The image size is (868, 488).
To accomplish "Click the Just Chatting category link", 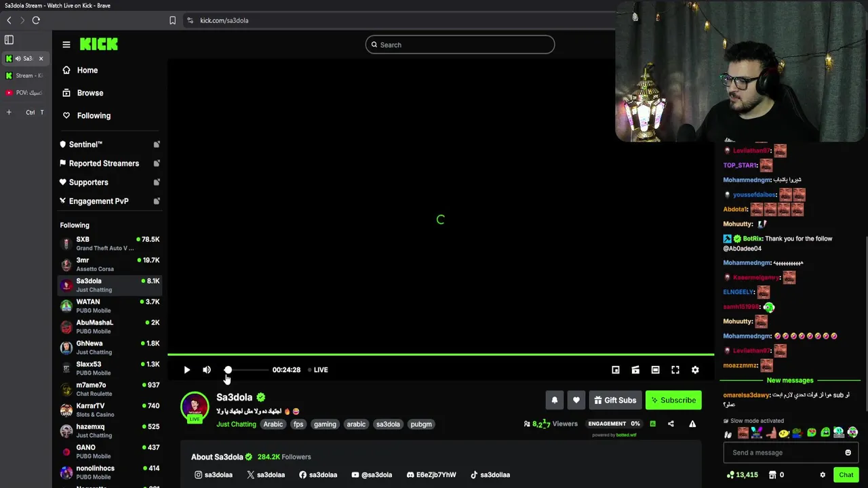I will point(236,424).
